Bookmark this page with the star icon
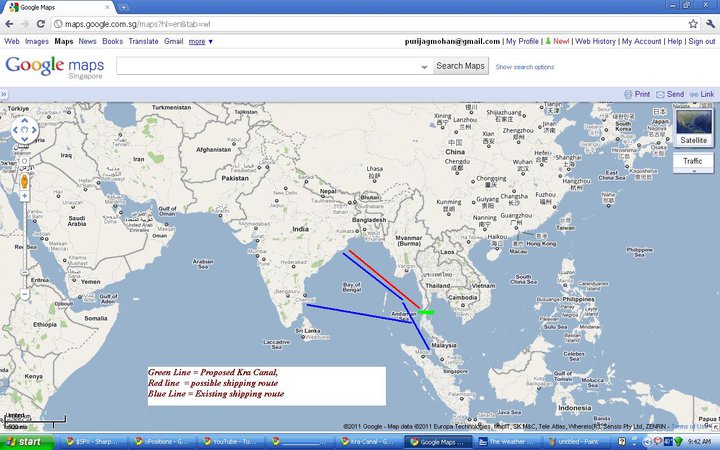720x450 pixels. 693,24
